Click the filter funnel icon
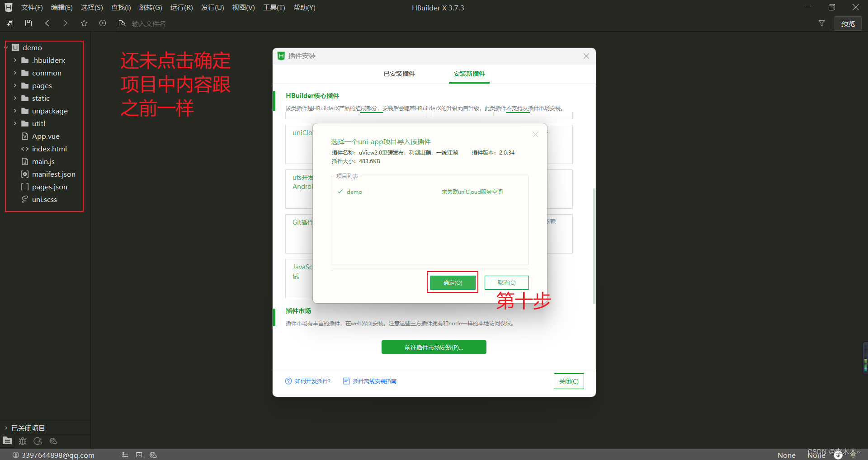Screen dimensions: 868x460 point(821,23)
